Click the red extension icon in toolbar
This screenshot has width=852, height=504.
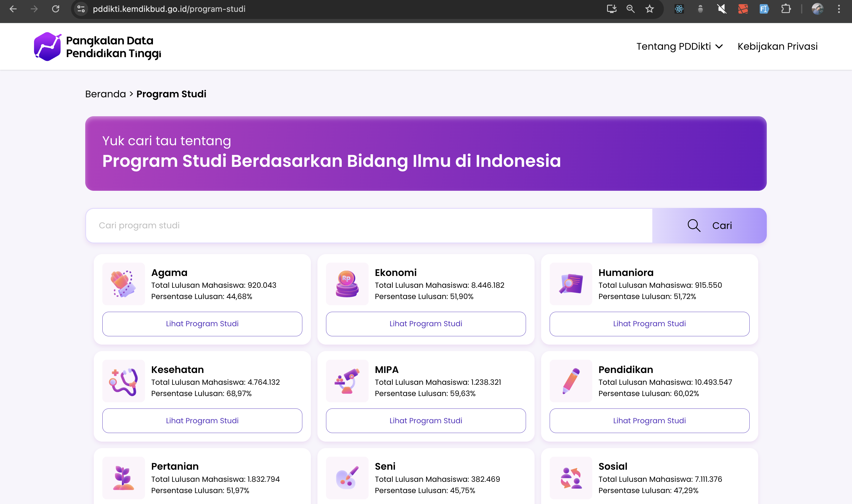tap(743, 9)
